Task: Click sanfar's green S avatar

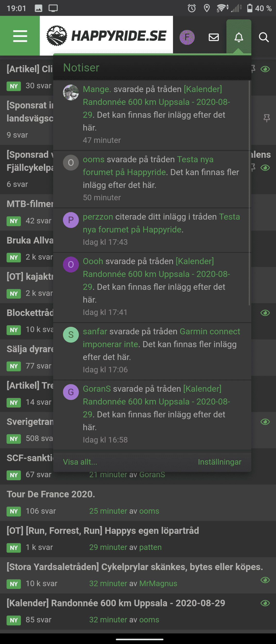Action: coord(71,335)
